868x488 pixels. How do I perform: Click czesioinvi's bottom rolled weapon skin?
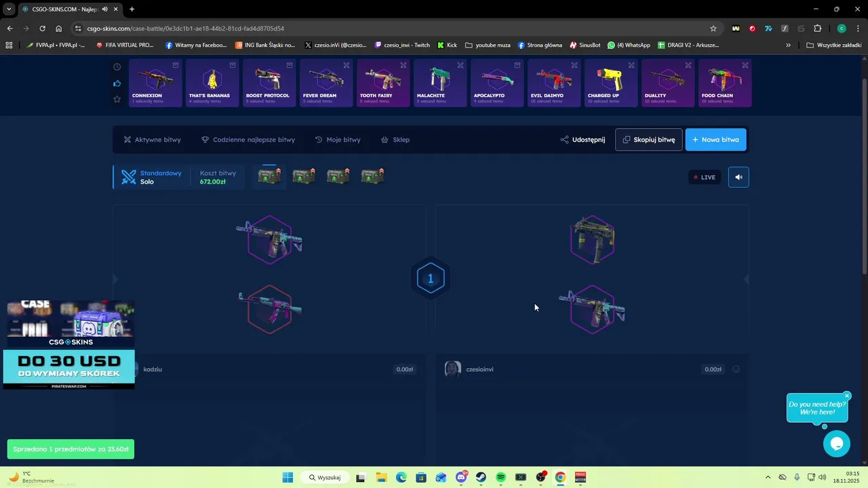tap(592, 310)
